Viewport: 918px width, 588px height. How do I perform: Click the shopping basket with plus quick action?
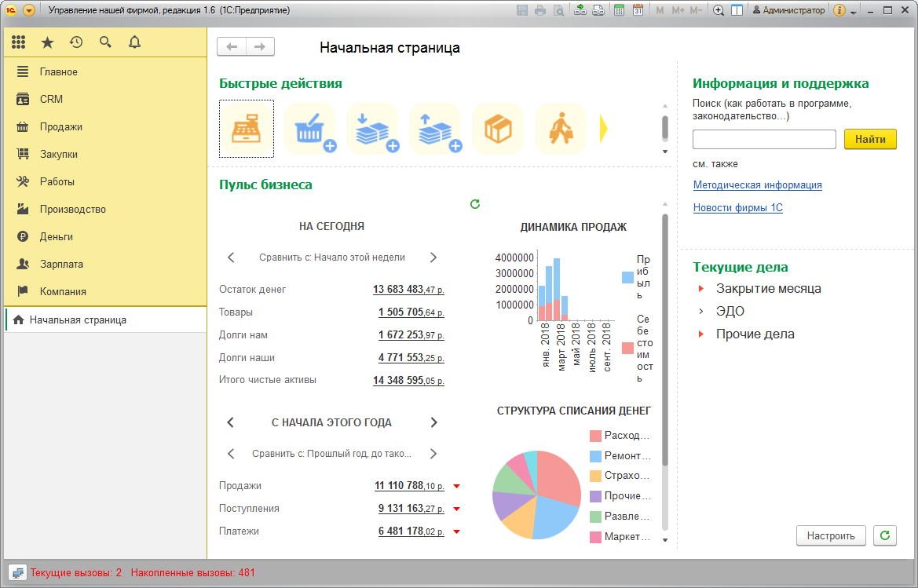309,129
